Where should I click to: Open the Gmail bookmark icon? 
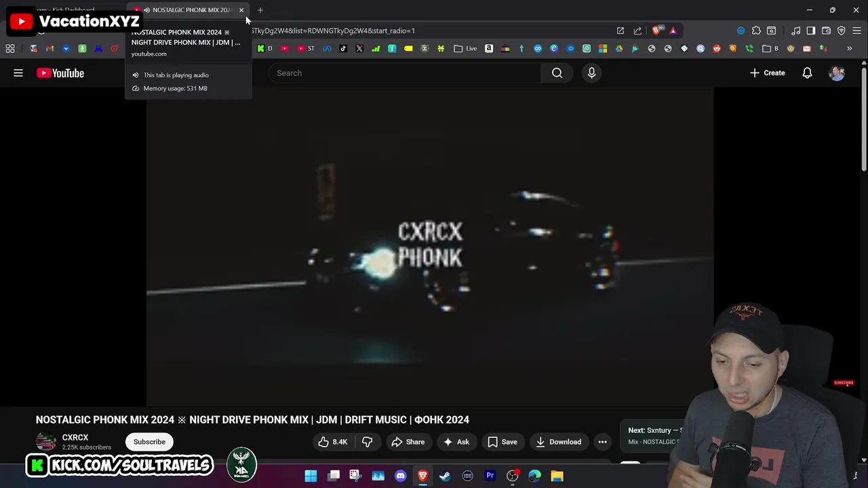(50, 48)
